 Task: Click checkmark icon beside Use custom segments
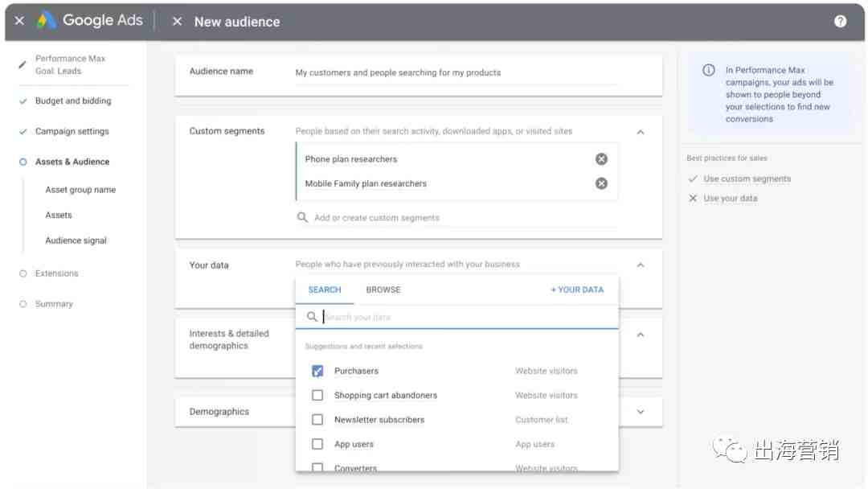[x=693, y=179]
